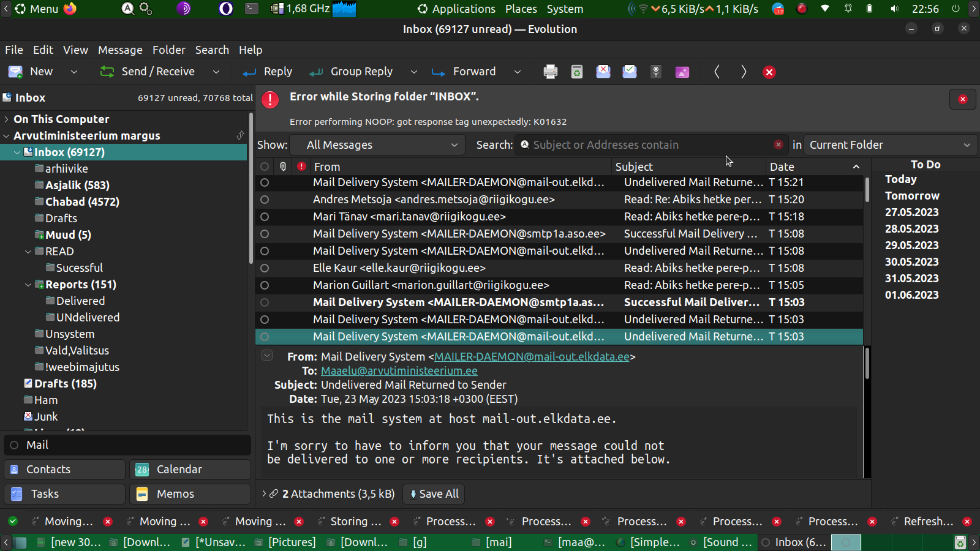980x551 pixels.
Task: Toggle read status of Marion Guillart message
Action: point(265,285)
